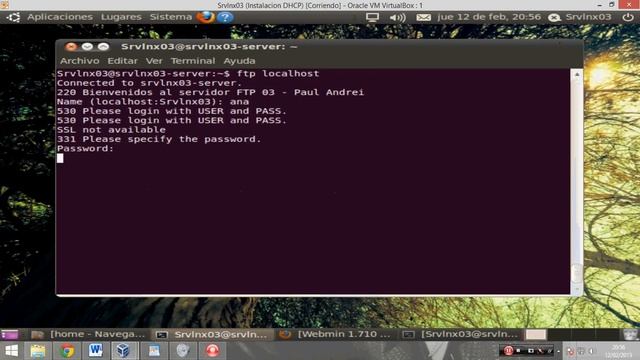The height and width of the screenshot is (360, 640).
Task: Switch to 'home - Navega...' panel window
Action: [x=89, y=334]
